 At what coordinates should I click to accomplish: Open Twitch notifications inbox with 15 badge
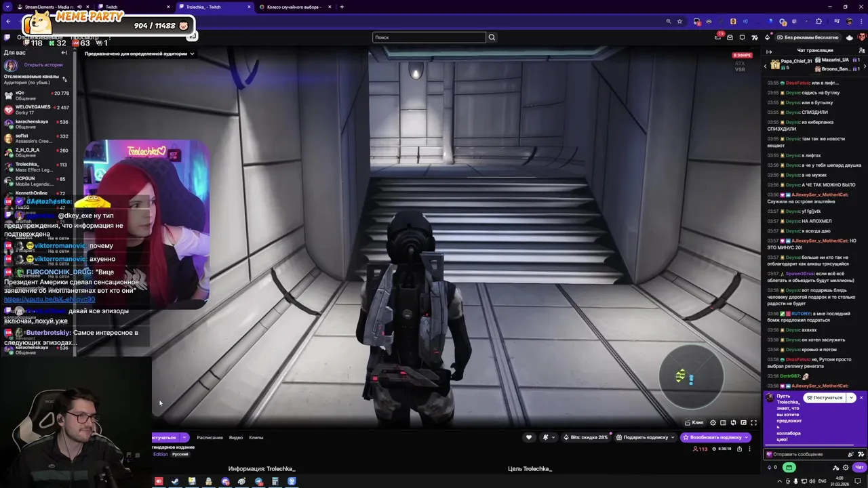click(717, 37)
